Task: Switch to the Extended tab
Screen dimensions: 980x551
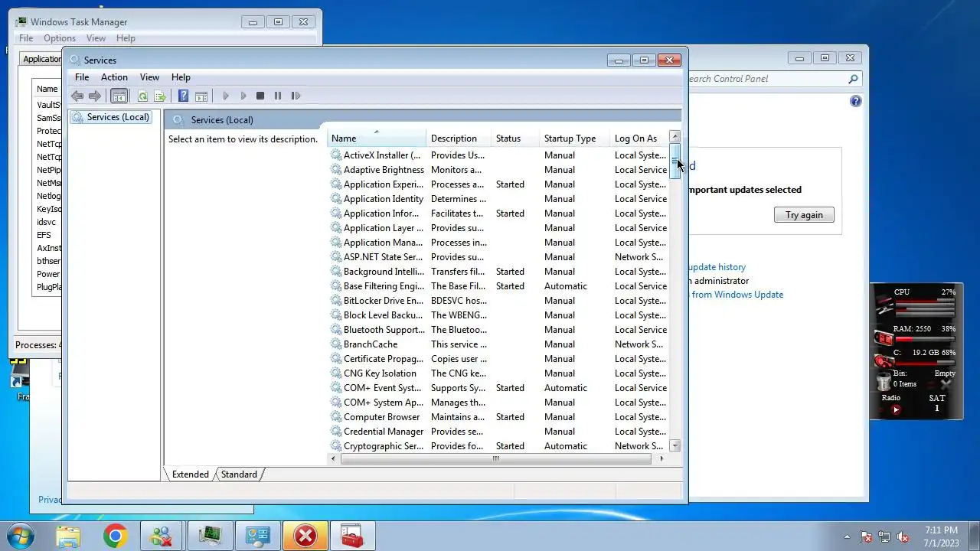Action: click(190, 474)
